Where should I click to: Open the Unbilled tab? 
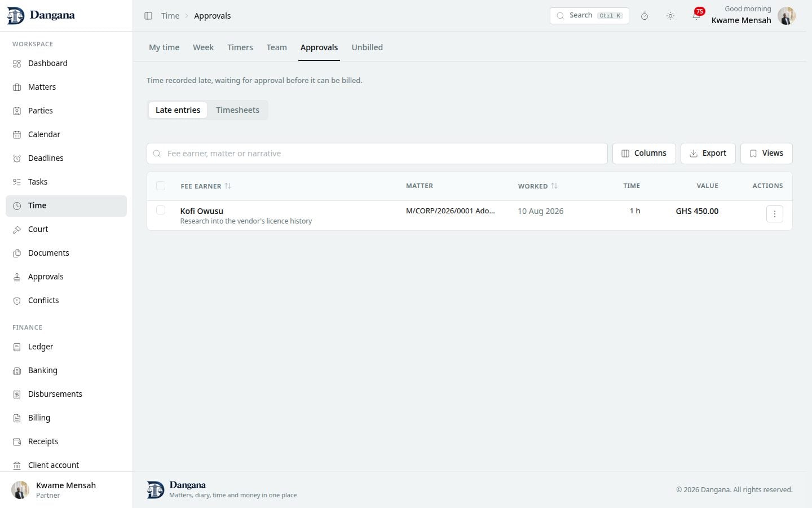click(367, 47)
